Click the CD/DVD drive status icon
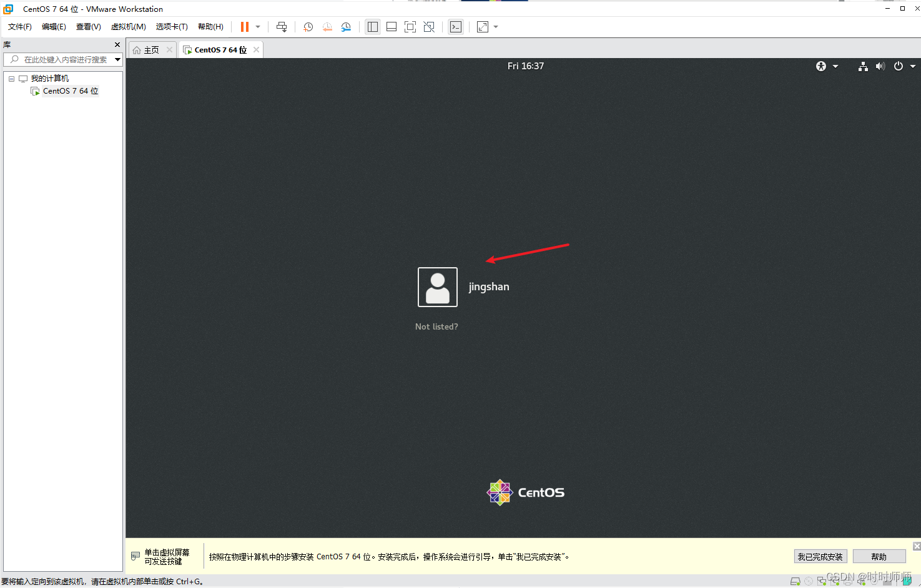921x588 pixels. 809,581
